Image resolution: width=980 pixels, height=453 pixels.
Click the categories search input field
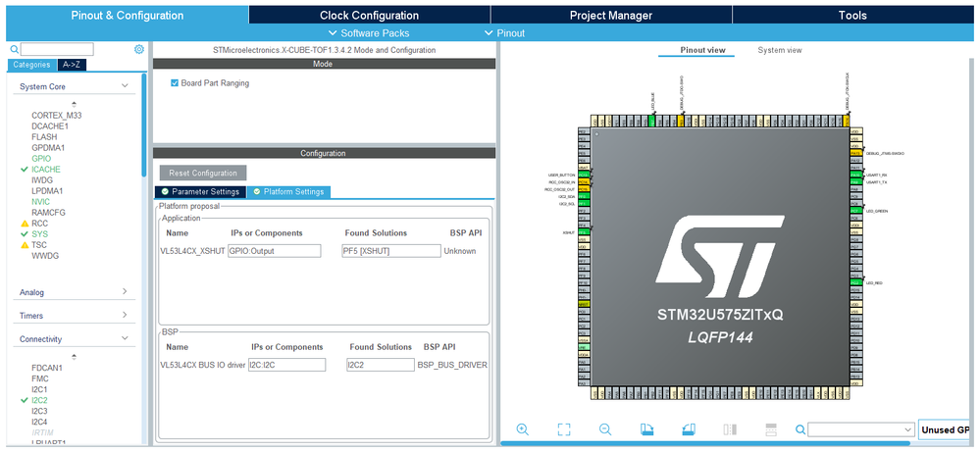point(57,49)
